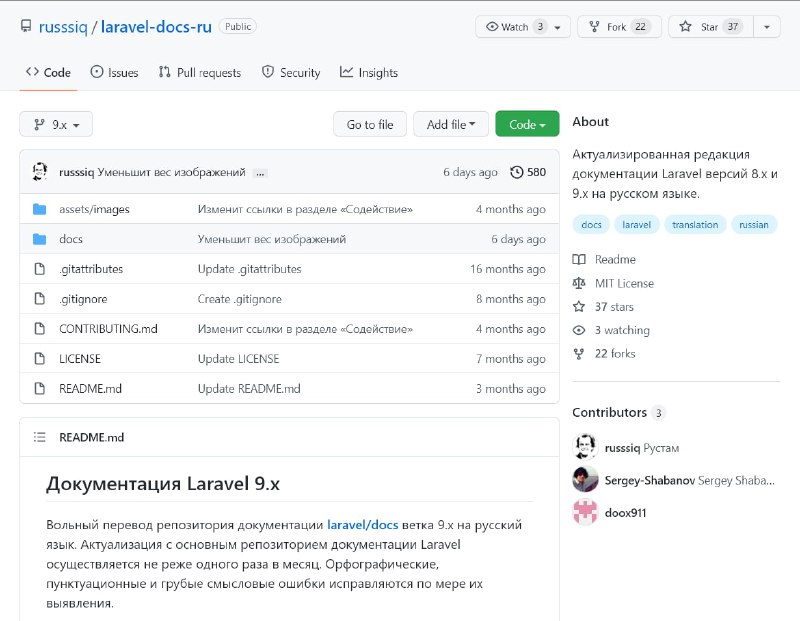Viewport: 800px width, 621px height.
Task: Open commit message 'Update .gitattributes'
Action: click(x=249, y=269)
